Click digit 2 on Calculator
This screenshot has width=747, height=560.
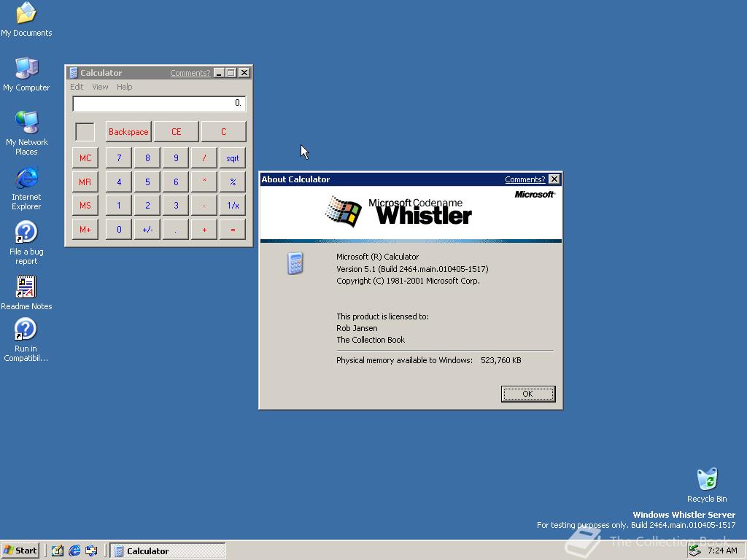tap(147, 205)
